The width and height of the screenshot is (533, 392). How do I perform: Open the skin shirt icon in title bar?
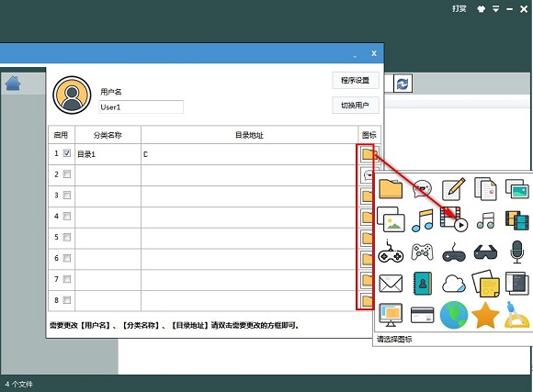point(481,9)
